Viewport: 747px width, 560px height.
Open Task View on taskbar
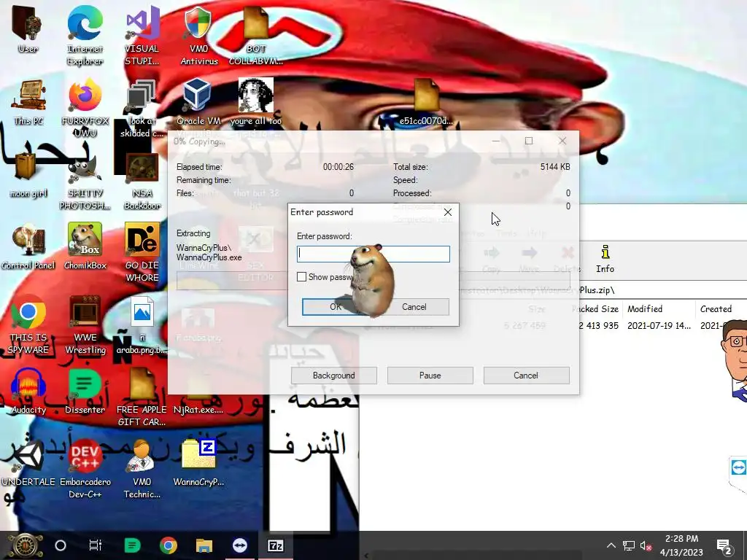96,545
